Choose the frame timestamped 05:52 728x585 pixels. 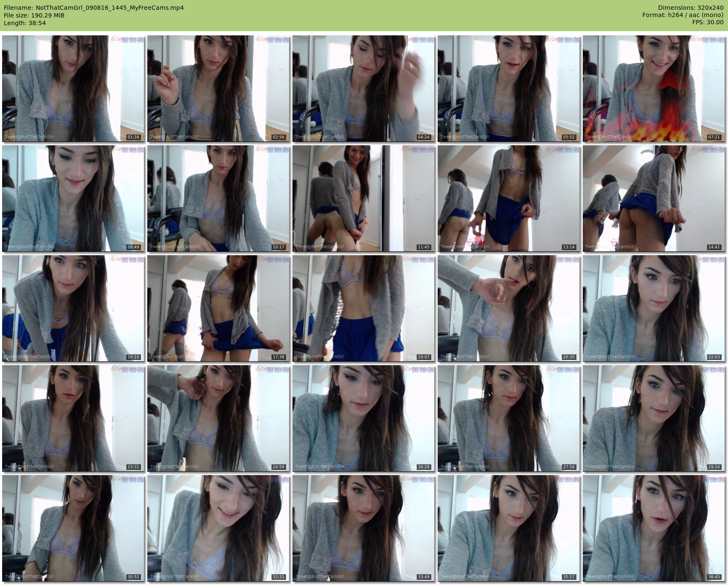[509, 89]
